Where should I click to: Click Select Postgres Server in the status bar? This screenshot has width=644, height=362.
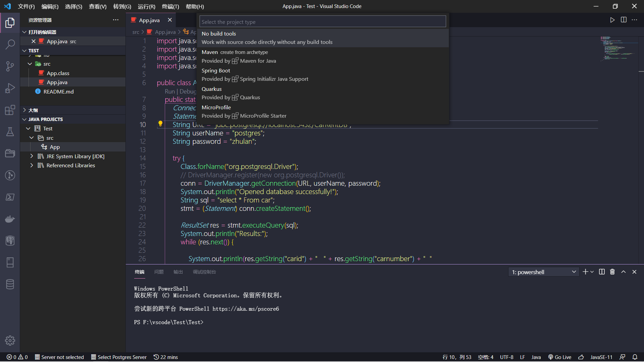click(119, 357)
